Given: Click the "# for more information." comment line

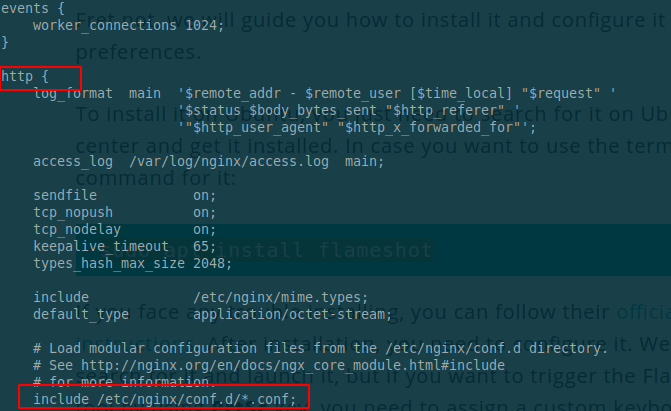Looking at the screenshot, I should click(x=116, y=382).
